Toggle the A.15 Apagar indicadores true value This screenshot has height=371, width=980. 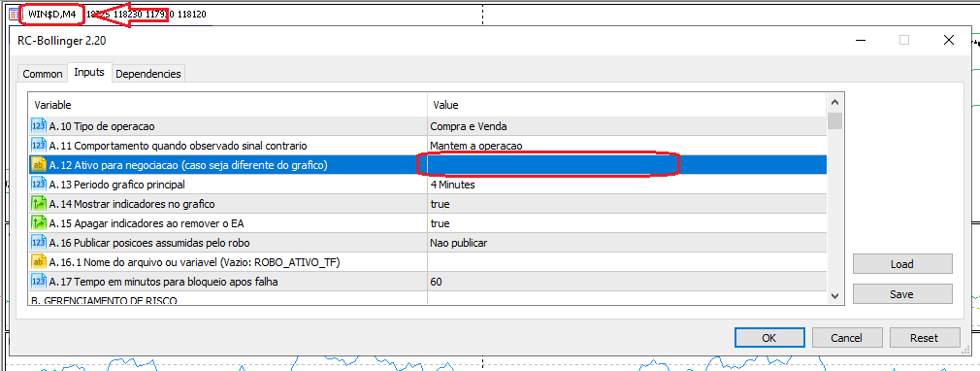(x=627, y=223)
